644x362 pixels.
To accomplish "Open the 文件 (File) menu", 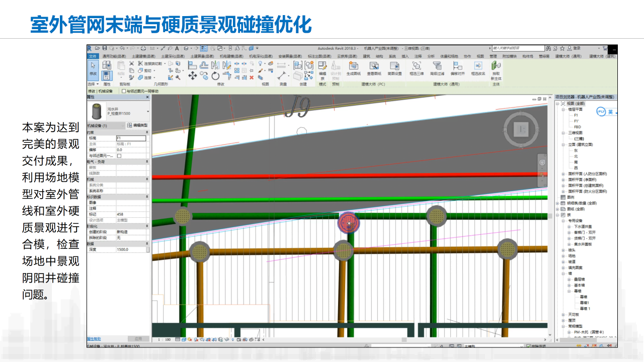I will click(x=93, y=57).
